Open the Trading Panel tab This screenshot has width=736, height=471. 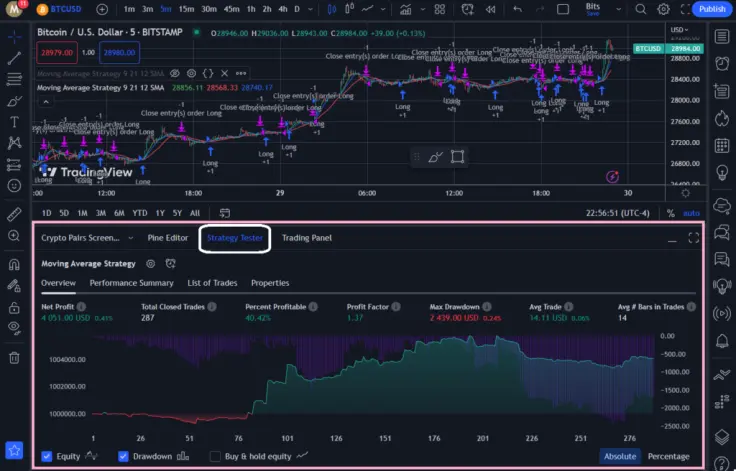click(307, 238)
